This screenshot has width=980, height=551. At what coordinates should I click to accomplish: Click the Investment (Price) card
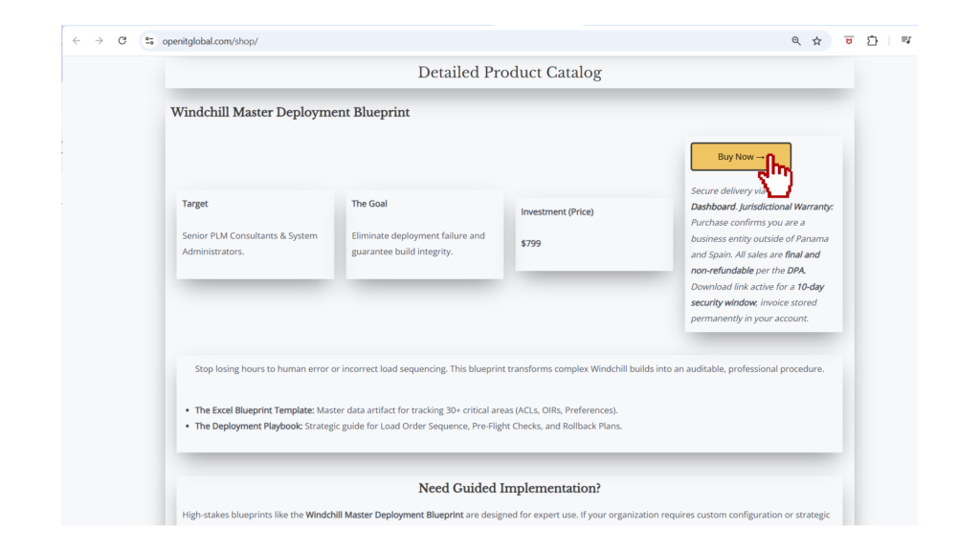point(593,233)
